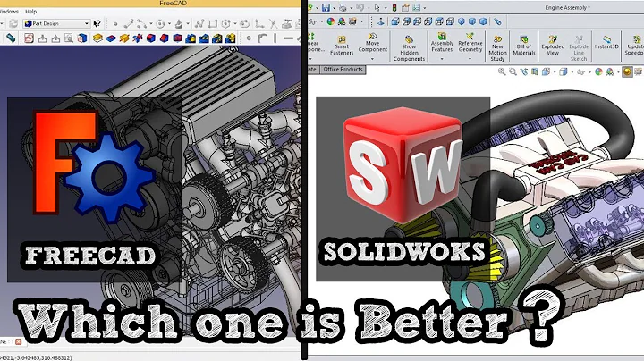Click FreeCAD Chamfer tool icon
This screenshot has height=361, width=644.
[x=164, y=38]
